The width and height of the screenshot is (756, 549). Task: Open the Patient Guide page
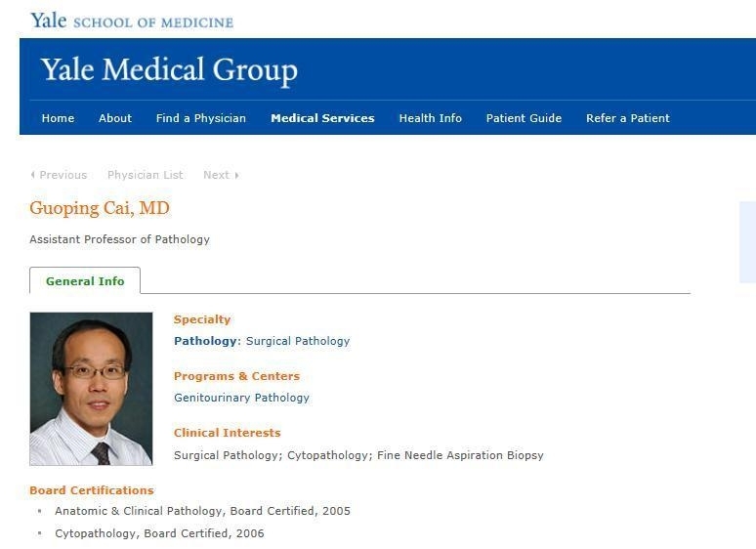click(x=524, y=118)
